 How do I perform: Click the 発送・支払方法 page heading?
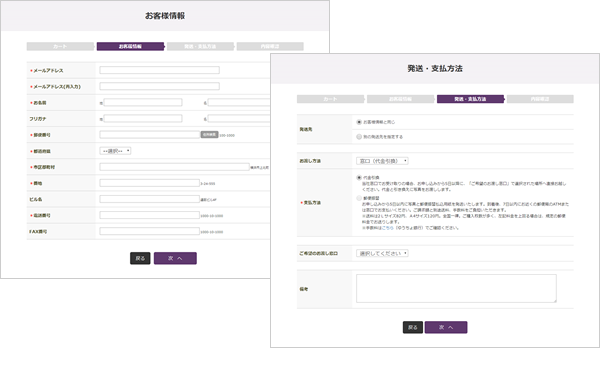(x=435, y=68)
